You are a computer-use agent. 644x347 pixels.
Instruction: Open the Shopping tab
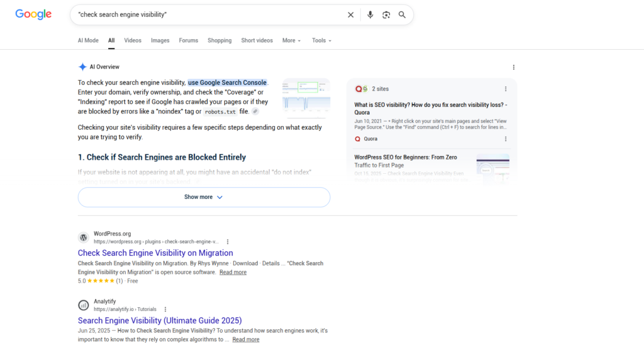219,40
